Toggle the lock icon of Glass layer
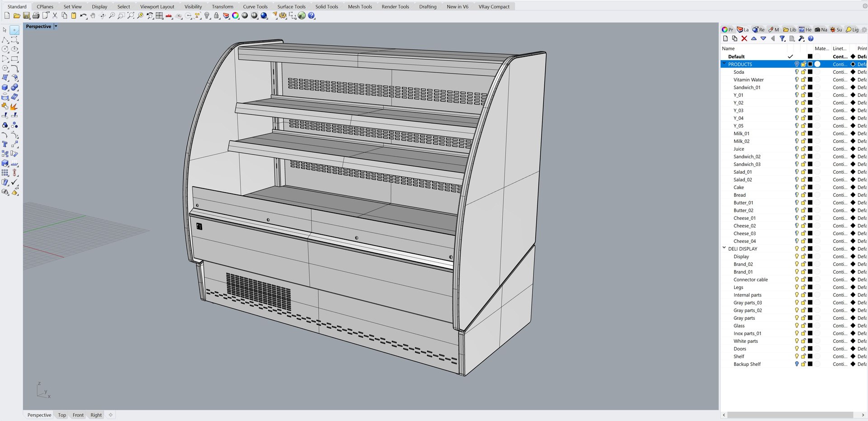This screenshot has height=421, width=868. [x=803, y=326]
